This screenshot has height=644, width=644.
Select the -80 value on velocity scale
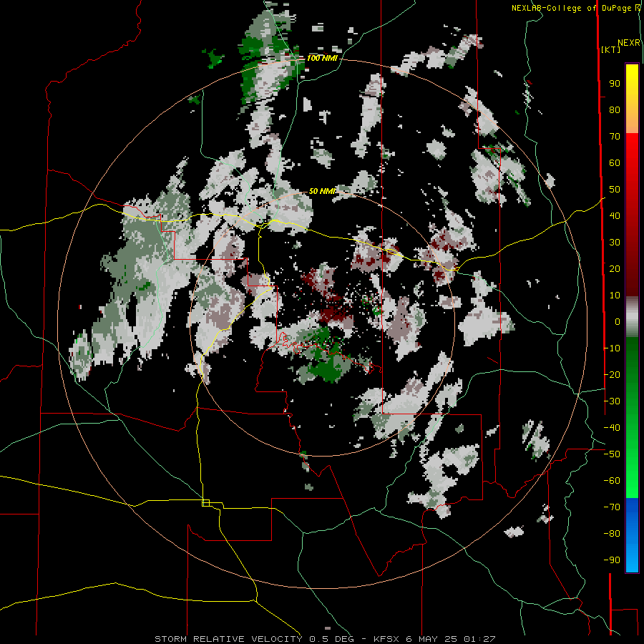(x=612, y=534)
